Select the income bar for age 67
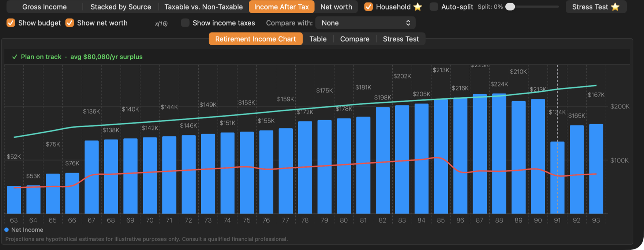Screen dimensions: 644x250 click(91, 177)
